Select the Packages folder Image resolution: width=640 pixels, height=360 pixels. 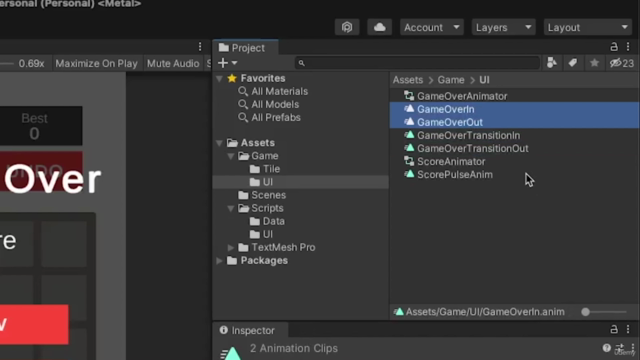[x=264, y=260]
